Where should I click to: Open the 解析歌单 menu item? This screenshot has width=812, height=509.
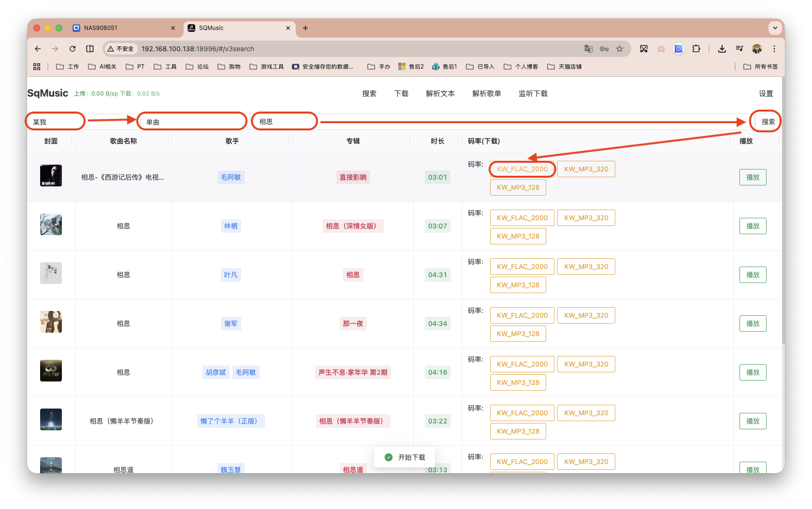coord(486,94)
